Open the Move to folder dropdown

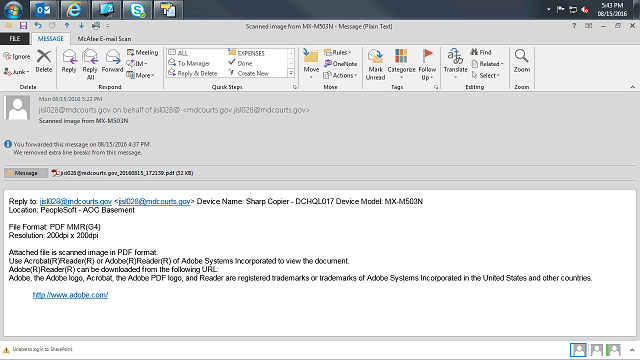311,64
